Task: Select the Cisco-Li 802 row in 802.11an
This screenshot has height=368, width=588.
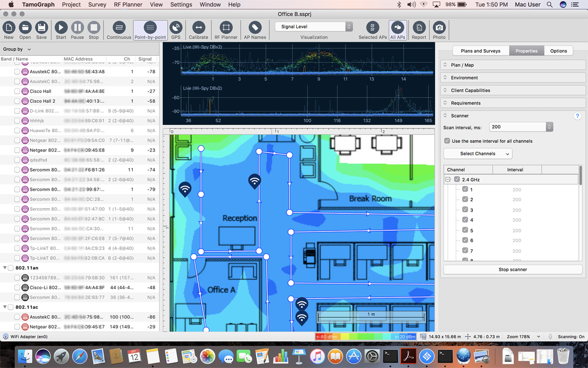Action: [x=80, y=288]
